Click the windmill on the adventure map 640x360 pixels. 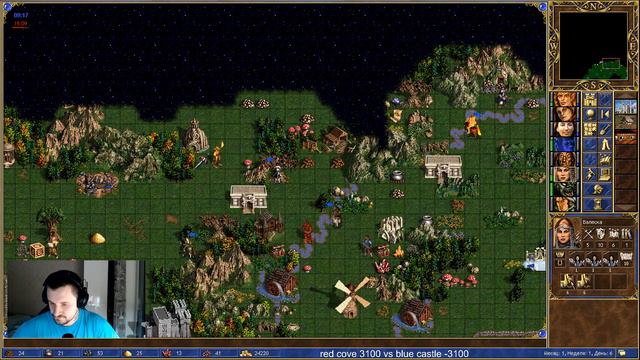pyautogui.click(x=352, y=298)
